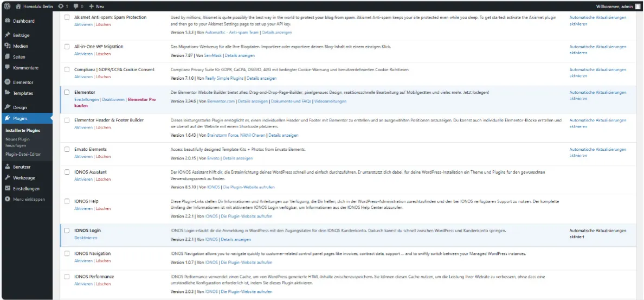644x300 pixels.
Task: Deactivate the Elementor plugin
Action: (x=113, y=99)
